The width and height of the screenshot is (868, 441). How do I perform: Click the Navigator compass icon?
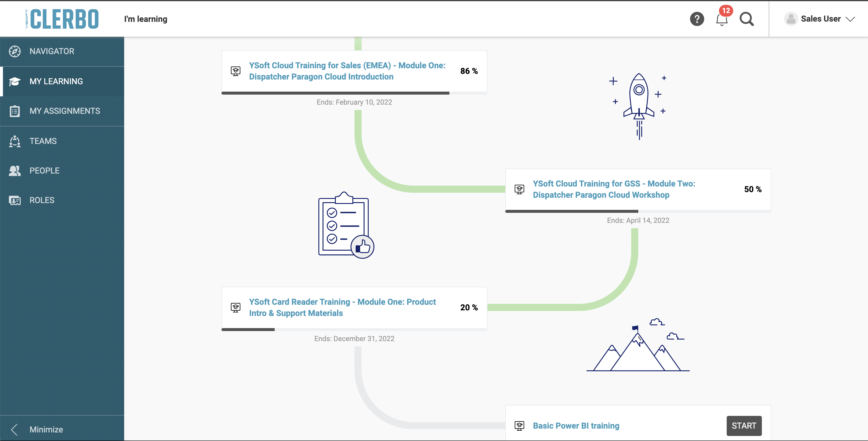click(x=14, y=51)
